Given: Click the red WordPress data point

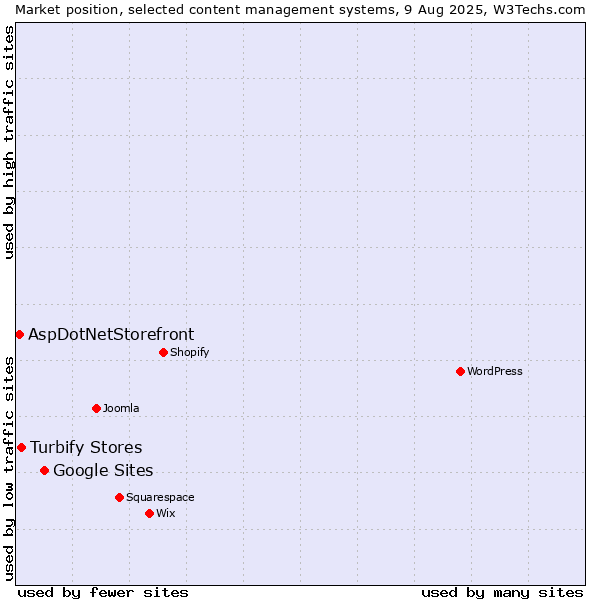Looking at the screenshot, I should (460, 372).
